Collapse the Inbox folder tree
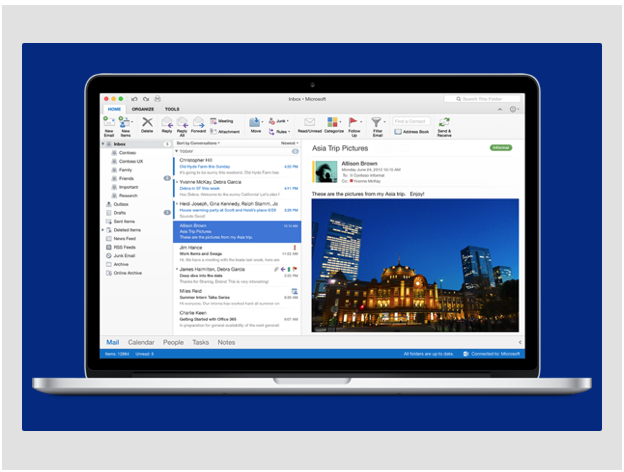624x472 pixels. [103, 144]
